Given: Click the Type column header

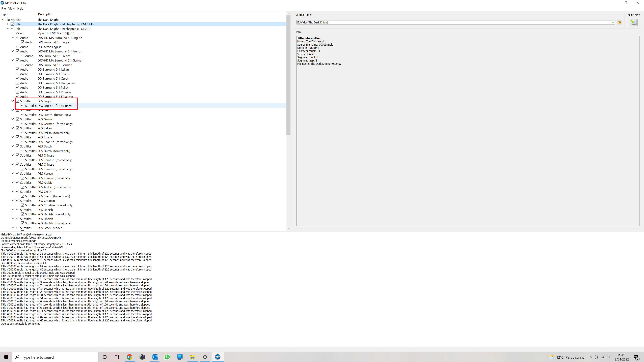Looking at the screenshot, I should 19,14.
